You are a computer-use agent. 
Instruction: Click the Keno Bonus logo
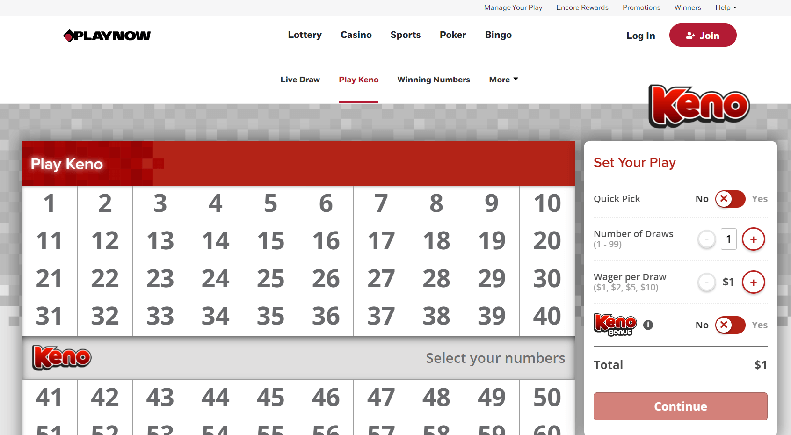[x=615, y=324]
